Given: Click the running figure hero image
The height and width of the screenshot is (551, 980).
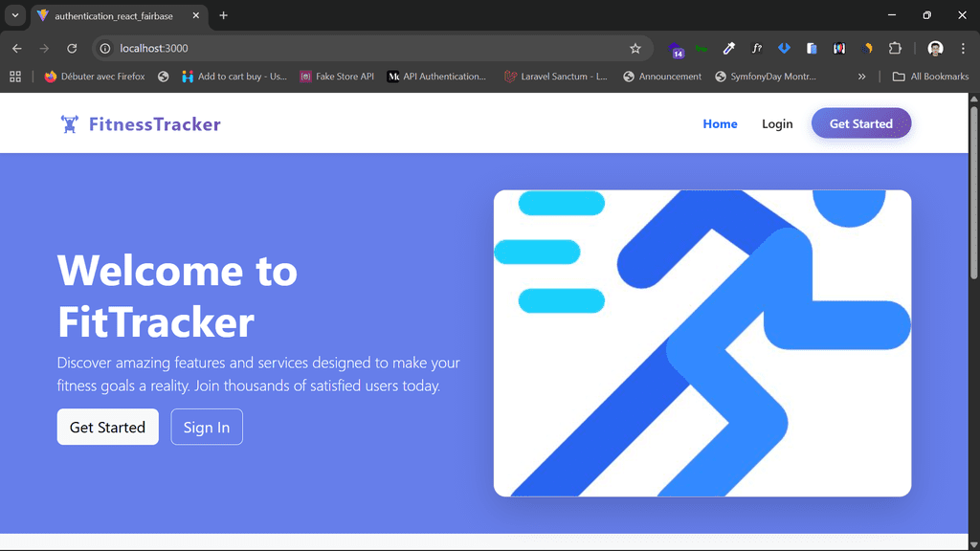Looking at the screenshot, I should coord(702,343).
